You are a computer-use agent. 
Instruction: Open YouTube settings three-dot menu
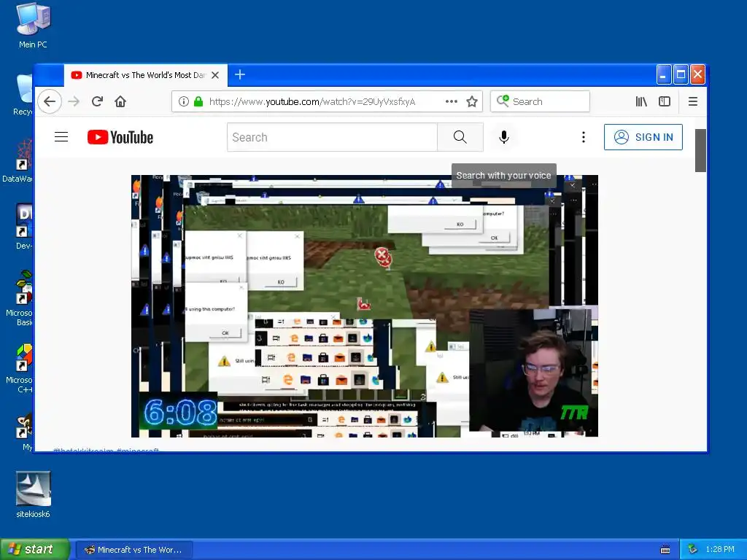583,137
